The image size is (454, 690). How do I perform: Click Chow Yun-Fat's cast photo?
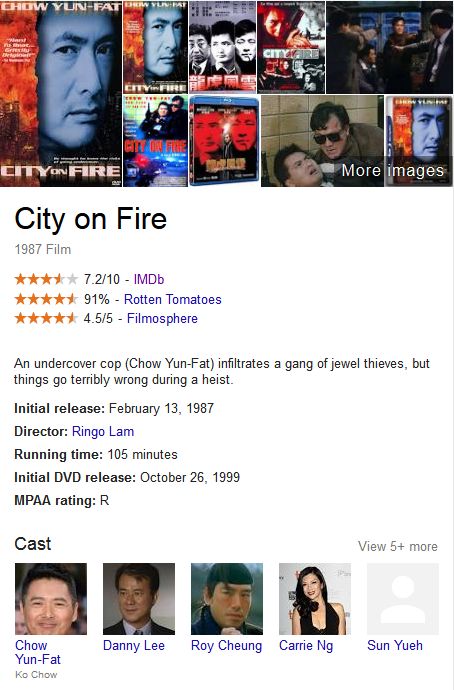tap(51, 599)
